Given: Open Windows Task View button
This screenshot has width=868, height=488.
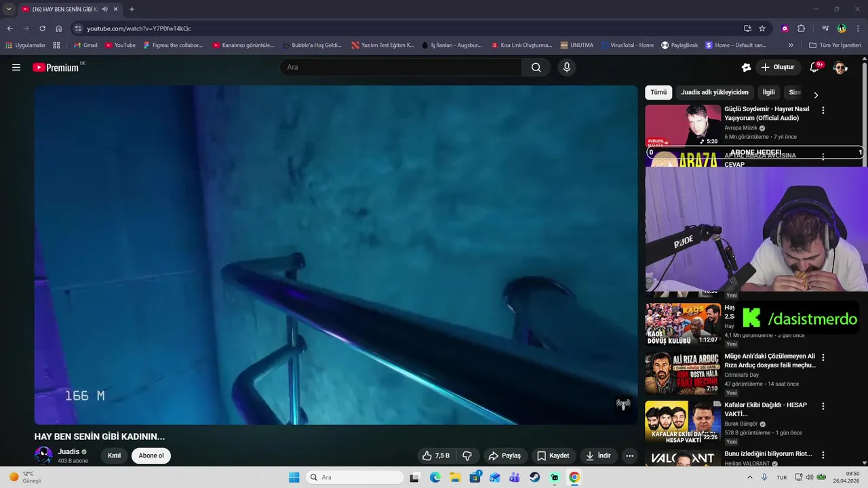Looking at the screenshot, I should (414, 477).
